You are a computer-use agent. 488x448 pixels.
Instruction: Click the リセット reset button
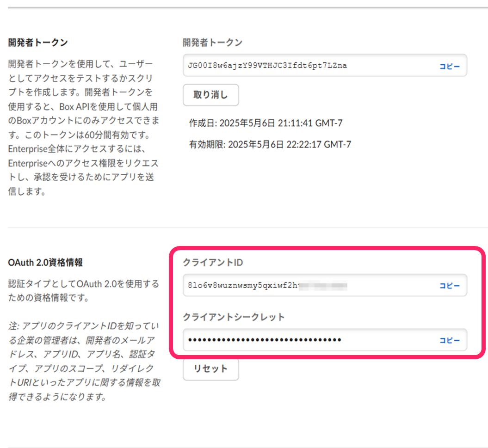pos(211,369)
